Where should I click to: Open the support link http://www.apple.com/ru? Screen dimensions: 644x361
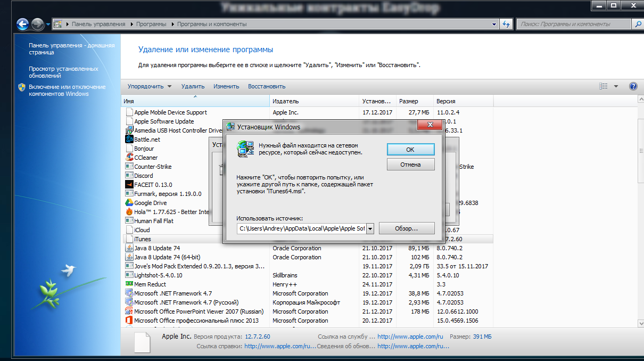[x=410, y=337]
